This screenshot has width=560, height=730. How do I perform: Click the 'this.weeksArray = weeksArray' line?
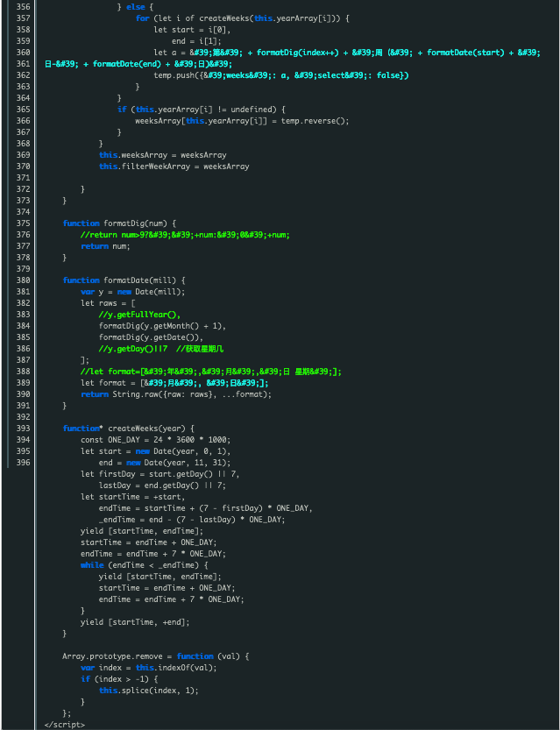coord(163,155)
